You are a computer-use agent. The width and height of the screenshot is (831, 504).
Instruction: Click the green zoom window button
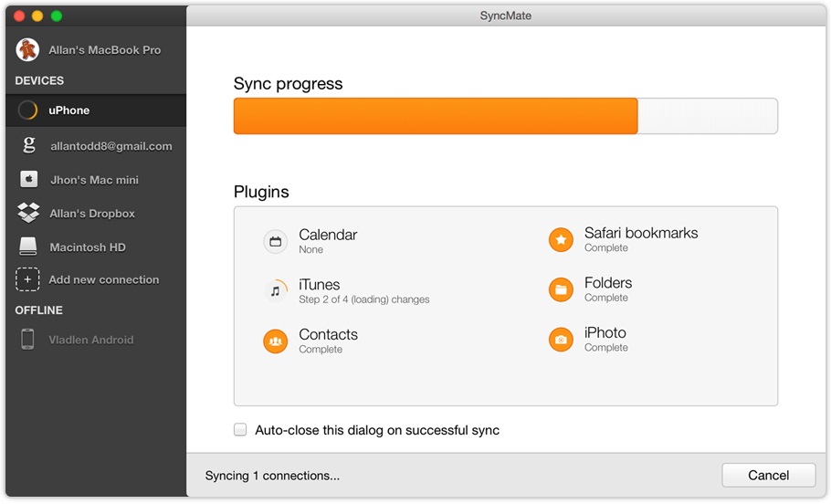tap(57, 16)
